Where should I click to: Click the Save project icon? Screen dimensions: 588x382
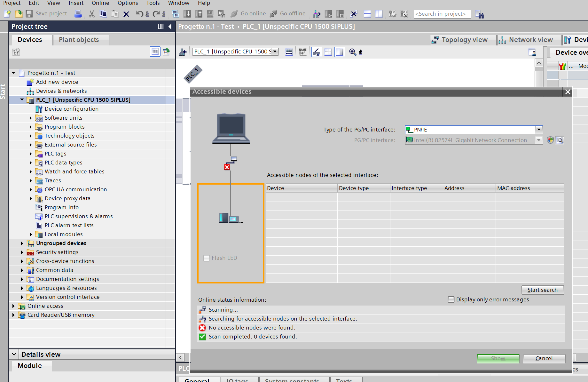click(x=29, y=14)
